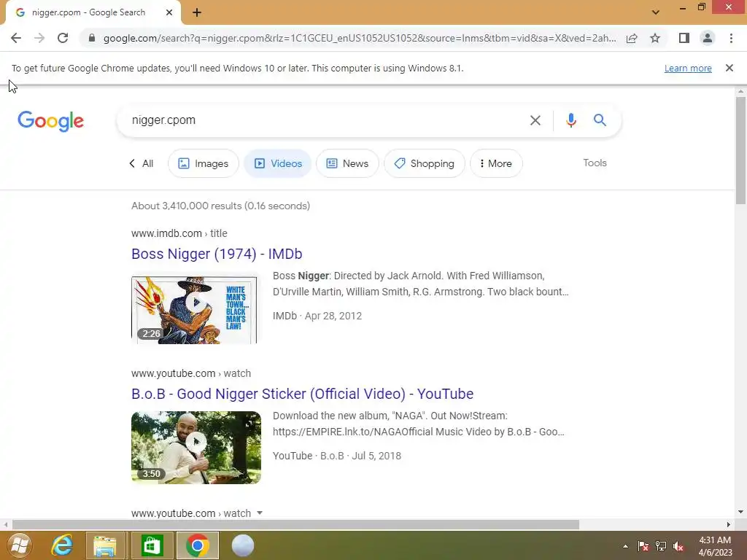The width and height of the screenshot is (747, 560).
Task: Open the Chrome three-dot menu
Action: point(731,38)
